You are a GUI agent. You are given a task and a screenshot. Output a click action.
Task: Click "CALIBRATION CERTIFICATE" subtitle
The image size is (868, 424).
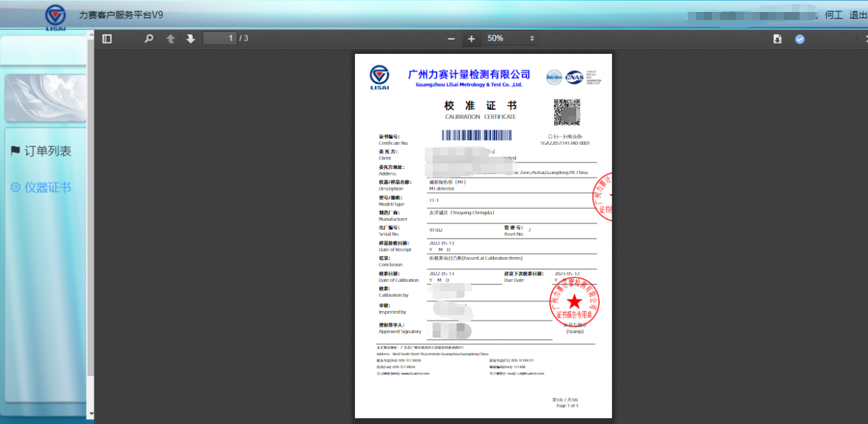(x=480, y=117)
